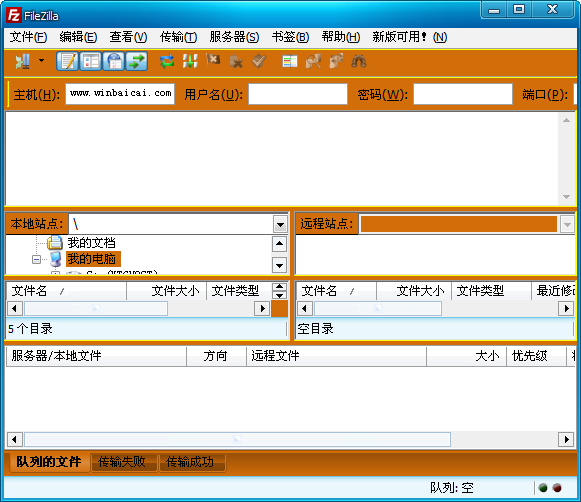Sort local list by 文件大小 header
The width and height of the screenshot is (581, 502).
[175, 291]
